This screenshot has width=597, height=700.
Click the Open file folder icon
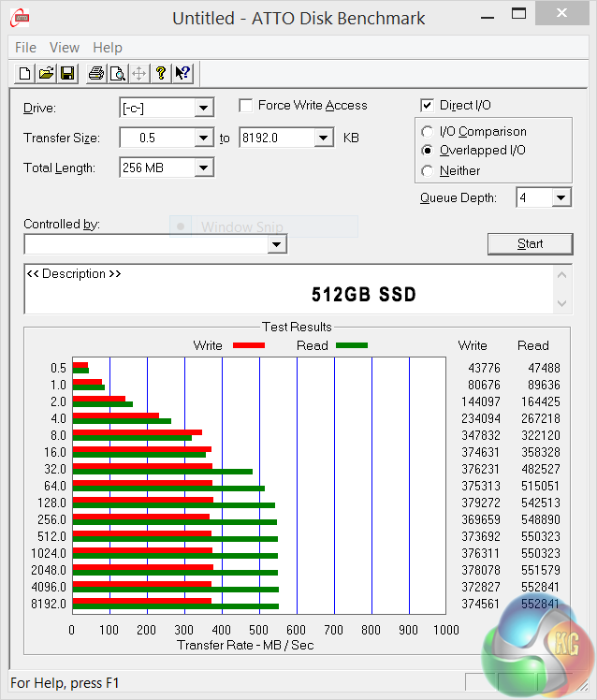click(47, 74)
